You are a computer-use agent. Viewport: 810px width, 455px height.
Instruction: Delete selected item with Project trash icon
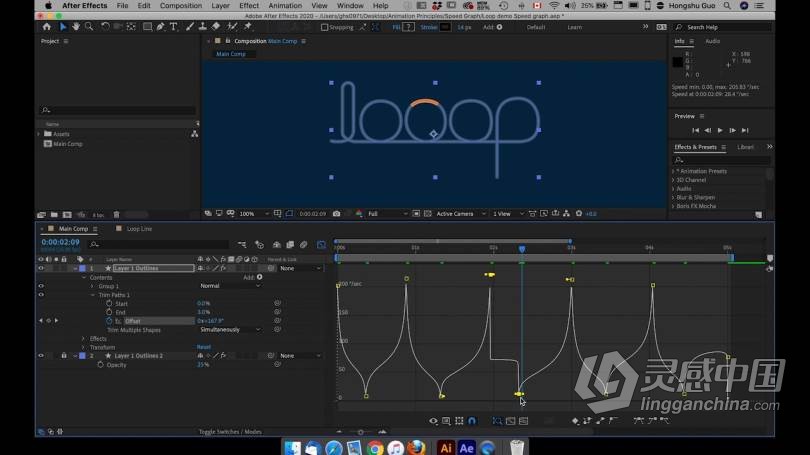[x=116, y=215]
